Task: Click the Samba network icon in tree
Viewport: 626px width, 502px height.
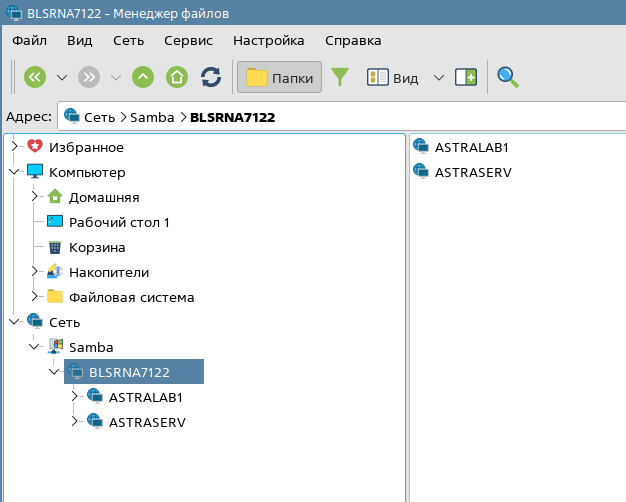Action: pyautogui.click(x=55, y=346)
